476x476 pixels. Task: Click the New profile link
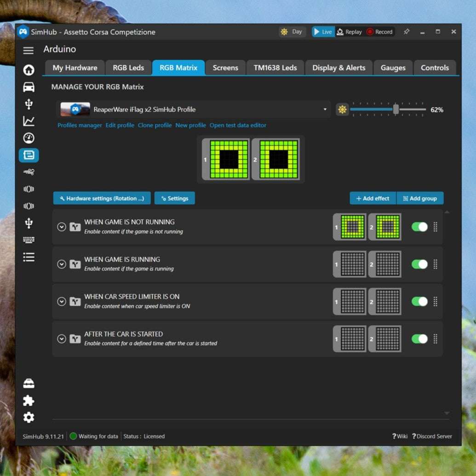(191, 125)
